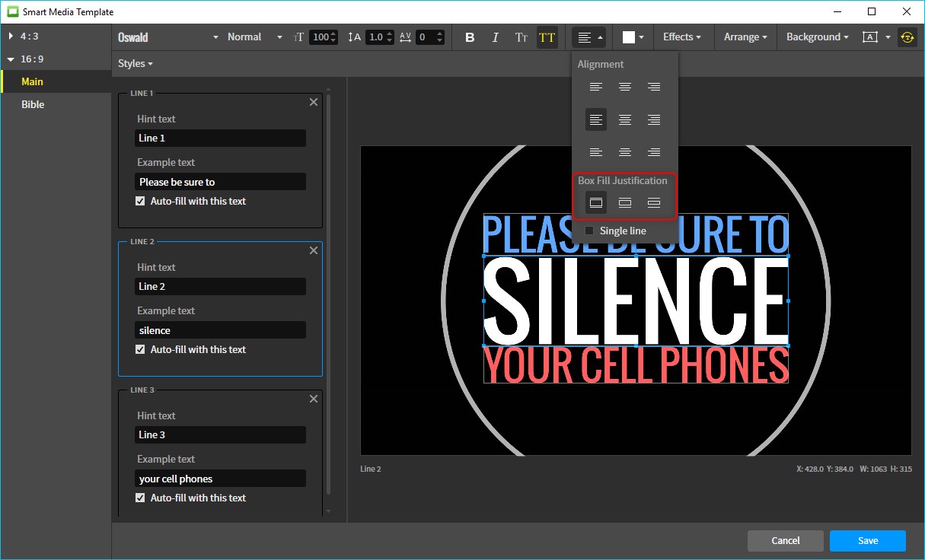Choose first Box Fill Justification option

[596, 203]
